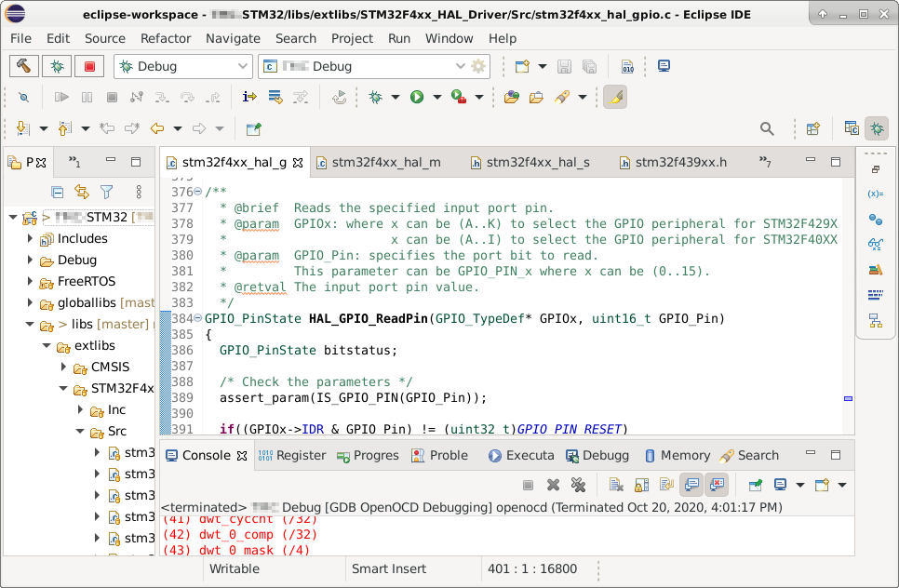Collapse the extlibs folder

click(x=47, y=346)
